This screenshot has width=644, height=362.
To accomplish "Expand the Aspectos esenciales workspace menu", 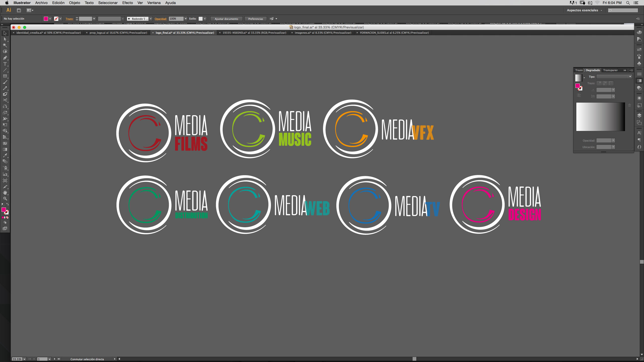I will pyautogui.click(x=584, y=10).
